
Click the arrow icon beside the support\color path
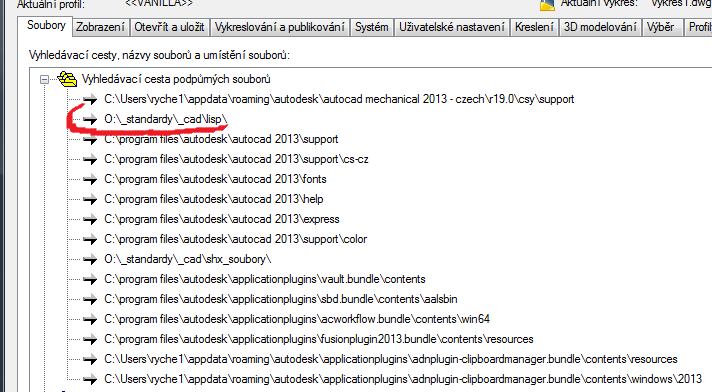pos(90,239)
